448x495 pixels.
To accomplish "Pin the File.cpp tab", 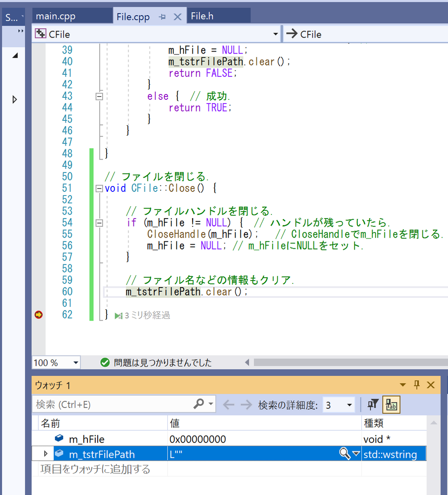I will point(162,17).
